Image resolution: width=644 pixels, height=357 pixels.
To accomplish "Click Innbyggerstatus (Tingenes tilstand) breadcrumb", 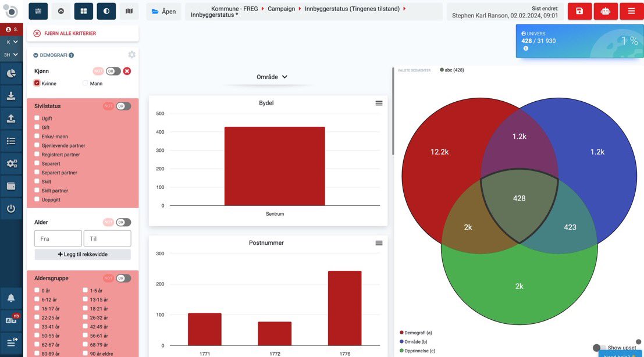I will click(352, 9).
